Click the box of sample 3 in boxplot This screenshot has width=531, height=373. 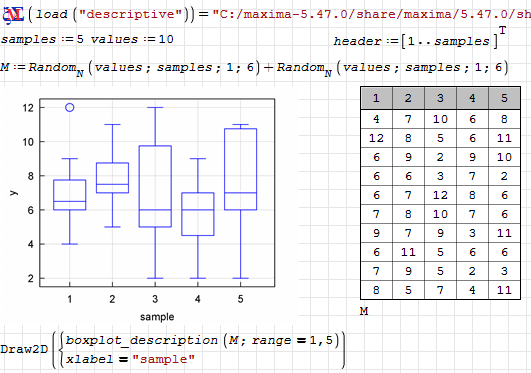pos(155,186)
